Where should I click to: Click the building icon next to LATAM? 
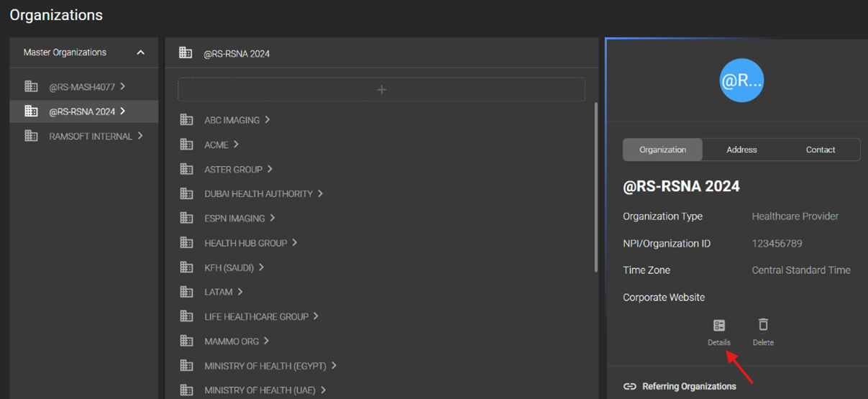coord(187,292)
